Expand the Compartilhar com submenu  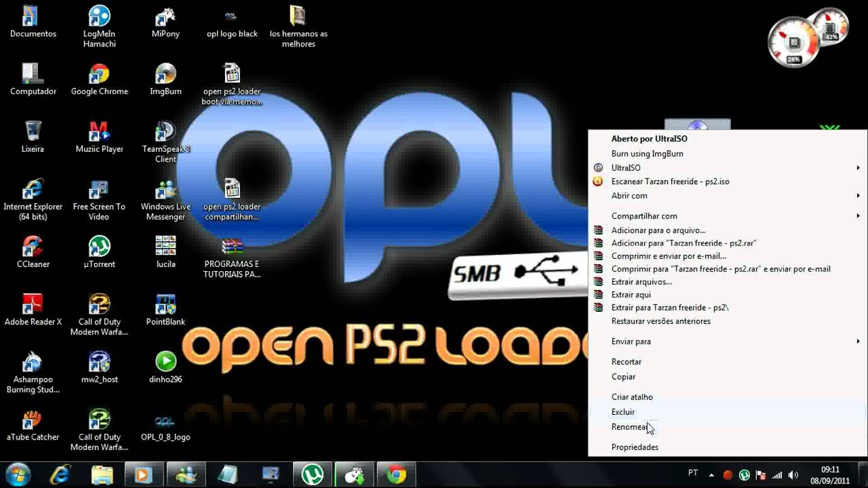click(x=727, y=216)
